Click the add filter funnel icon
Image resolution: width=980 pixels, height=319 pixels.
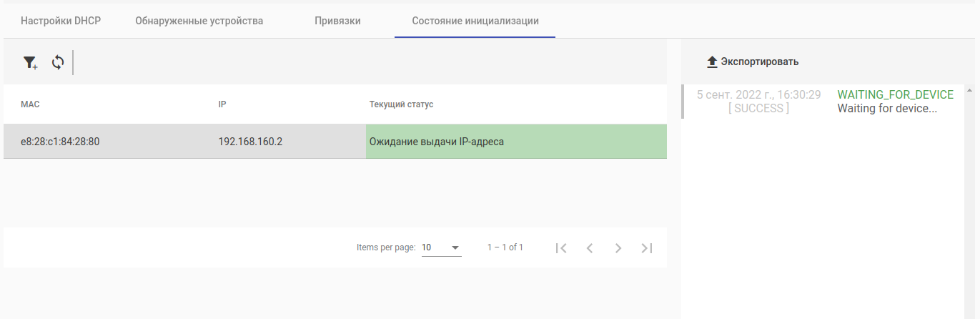29,63
